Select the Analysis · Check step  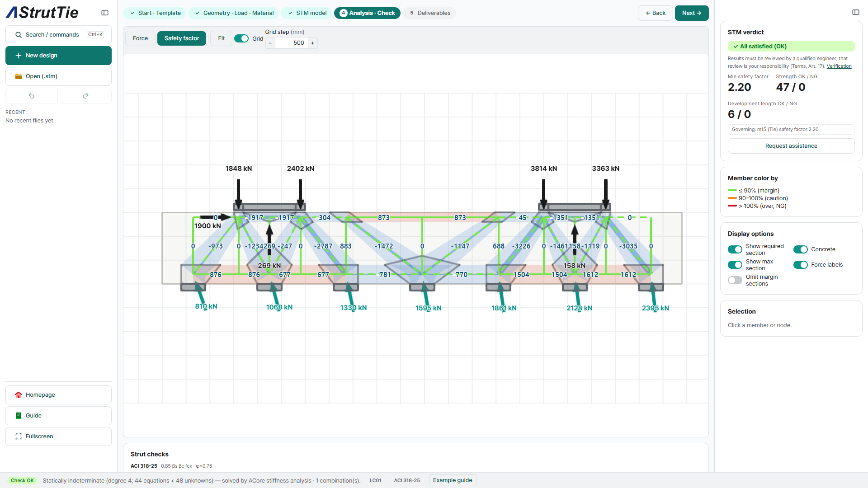367,13
